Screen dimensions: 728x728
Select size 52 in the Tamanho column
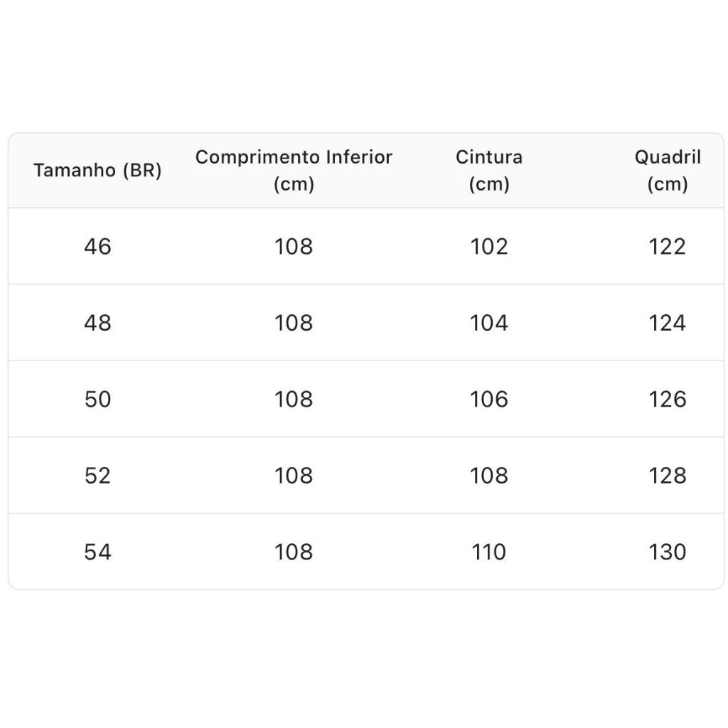pos(97,476)
